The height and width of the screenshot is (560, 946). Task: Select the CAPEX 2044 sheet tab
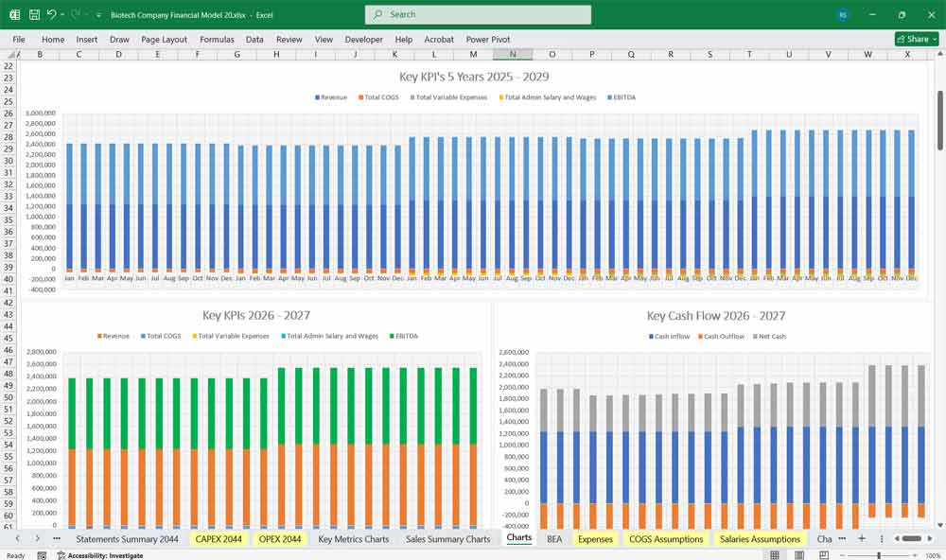(x=218, y=538)
